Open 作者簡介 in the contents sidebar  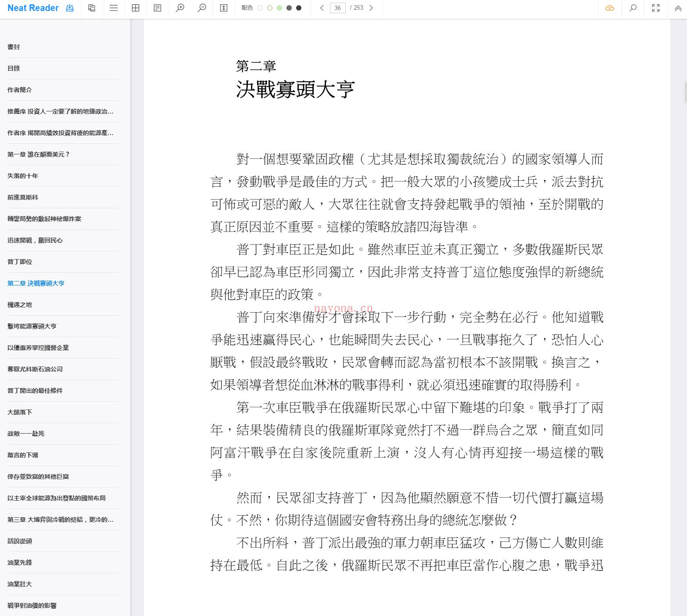[x=20, y=90]
